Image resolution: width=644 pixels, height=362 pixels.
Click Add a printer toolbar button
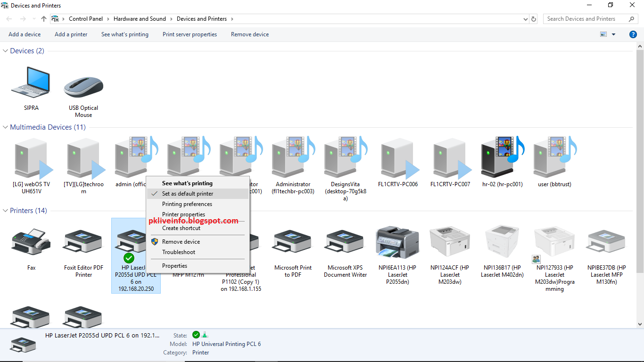coord(71,34)
